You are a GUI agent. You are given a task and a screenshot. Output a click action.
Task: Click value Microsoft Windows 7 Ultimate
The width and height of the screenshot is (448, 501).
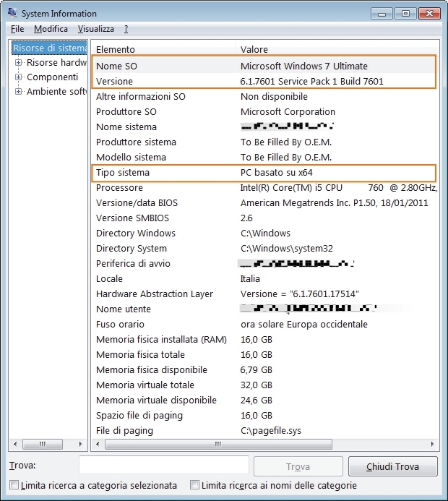tap(304, 66)
